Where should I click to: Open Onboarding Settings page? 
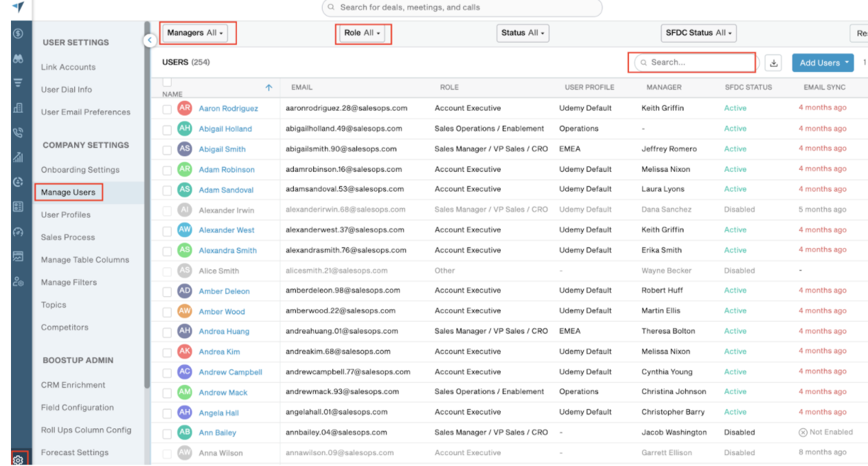pyautogui.click(x=80, y=170)
